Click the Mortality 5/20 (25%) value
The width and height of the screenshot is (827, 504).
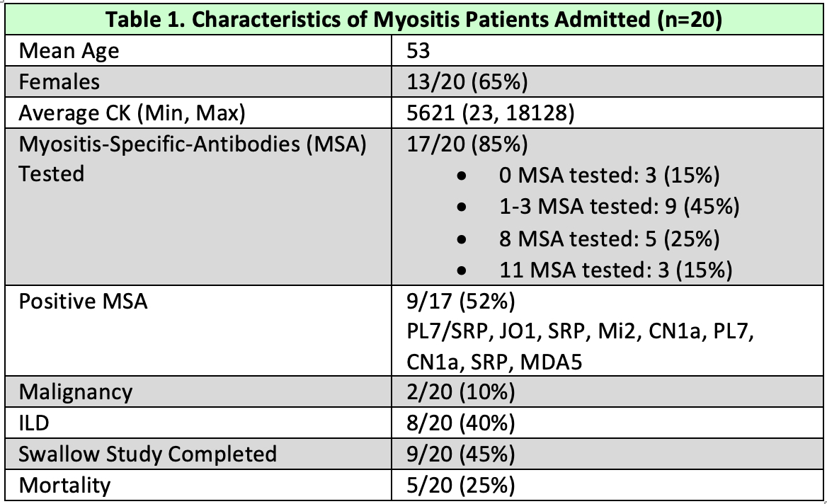460,485
